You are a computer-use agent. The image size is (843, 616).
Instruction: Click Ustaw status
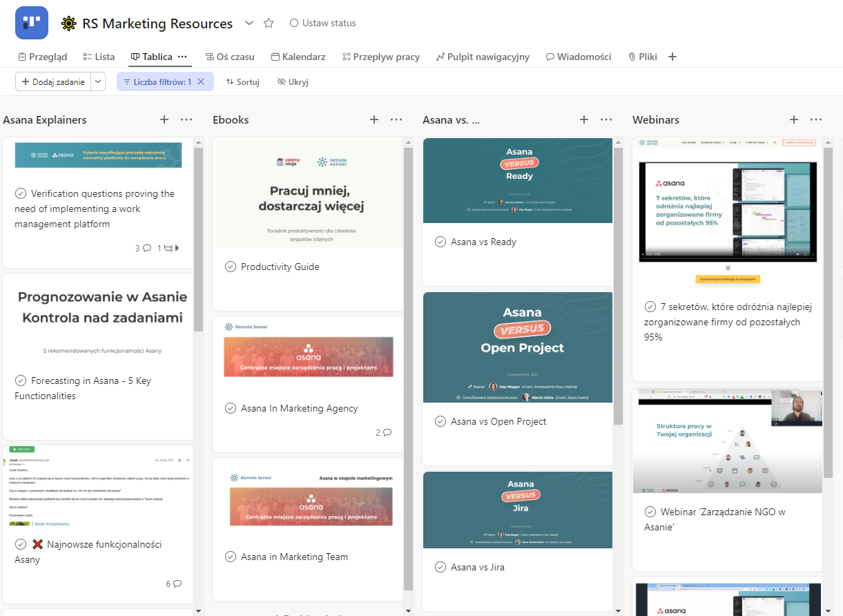pyautogui.click(x=323, y=23)
